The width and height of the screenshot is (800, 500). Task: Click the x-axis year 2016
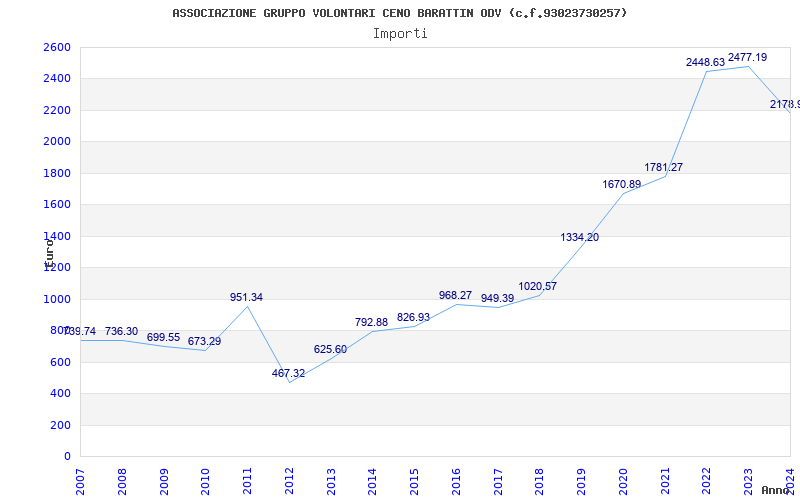coord(456,482)
